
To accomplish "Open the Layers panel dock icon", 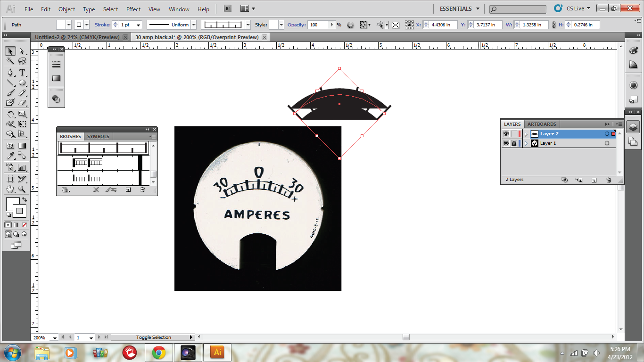I will click(633, 127).
